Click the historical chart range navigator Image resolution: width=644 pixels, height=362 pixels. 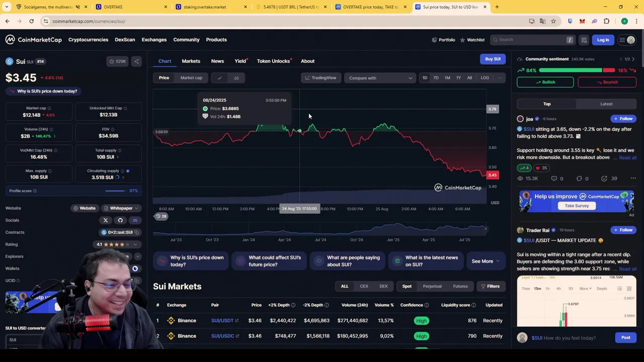[x=320, y=230]
